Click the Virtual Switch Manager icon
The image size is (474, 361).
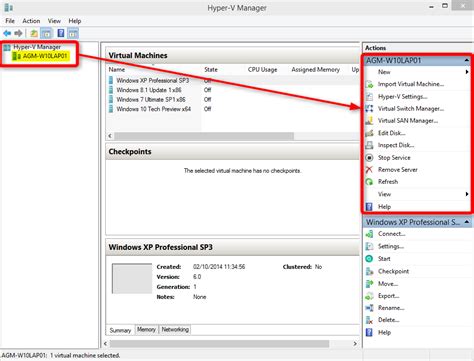(x=369, y=109)
